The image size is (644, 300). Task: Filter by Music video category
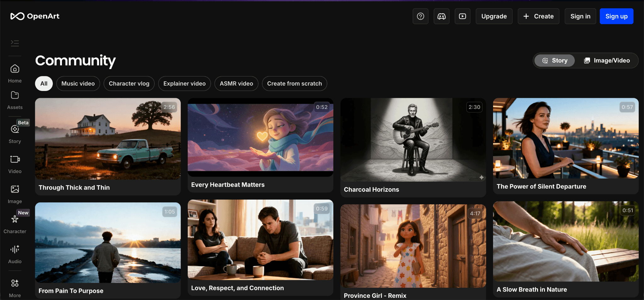coord(78,84)
